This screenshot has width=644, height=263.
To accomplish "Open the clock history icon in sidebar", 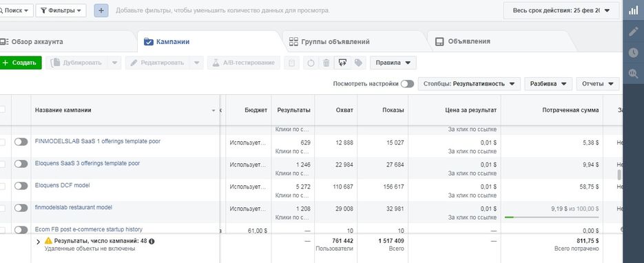I will [633, 52].
